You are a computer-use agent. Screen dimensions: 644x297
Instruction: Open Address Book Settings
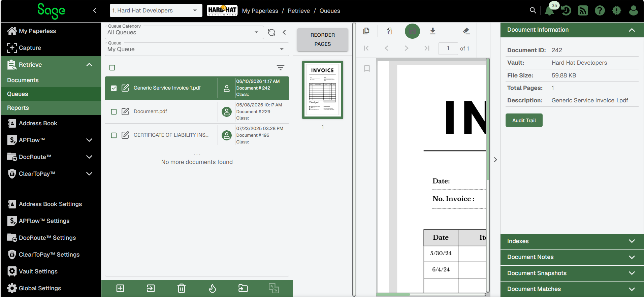(51, 204)
